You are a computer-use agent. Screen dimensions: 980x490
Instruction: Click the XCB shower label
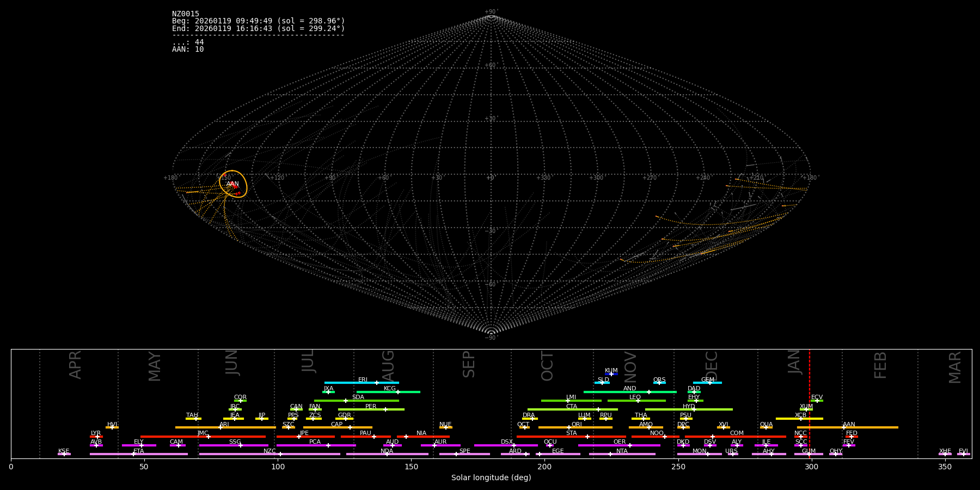pos(801,415)
